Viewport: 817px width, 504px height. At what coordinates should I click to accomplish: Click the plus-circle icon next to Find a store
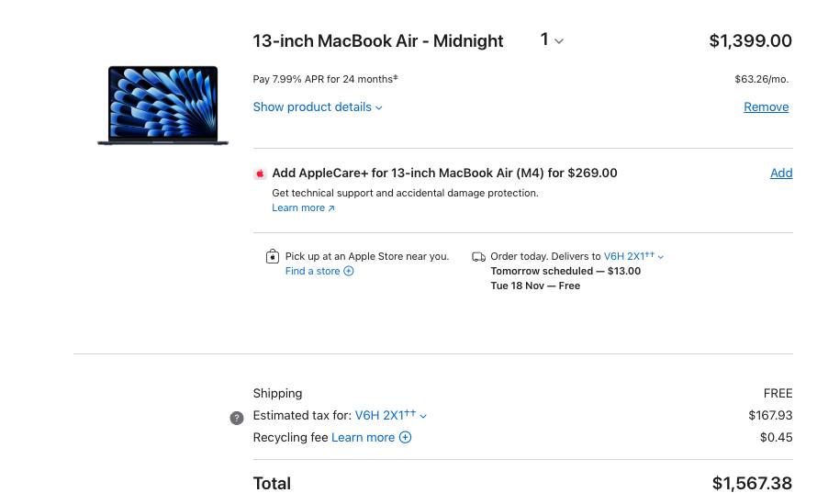[349, 272]
